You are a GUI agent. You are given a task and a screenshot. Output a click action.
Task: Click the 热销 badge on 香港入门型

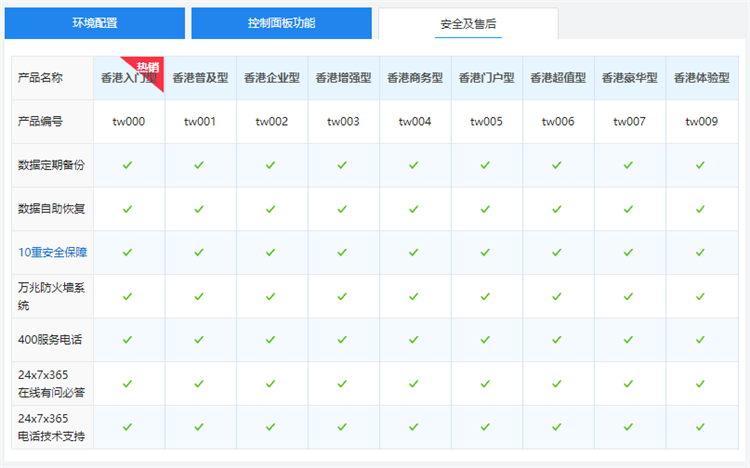click(x=148, y=67)
